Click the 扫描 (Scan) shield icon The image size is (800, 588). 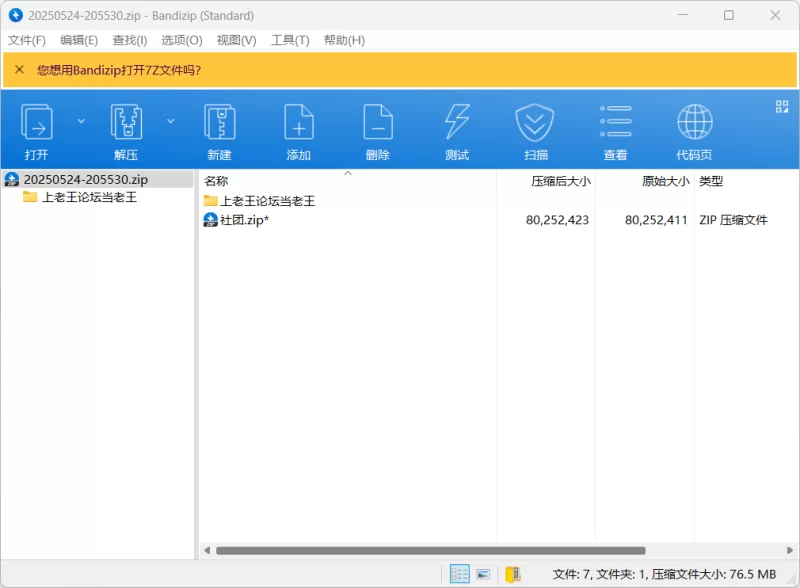pos(534,122)
